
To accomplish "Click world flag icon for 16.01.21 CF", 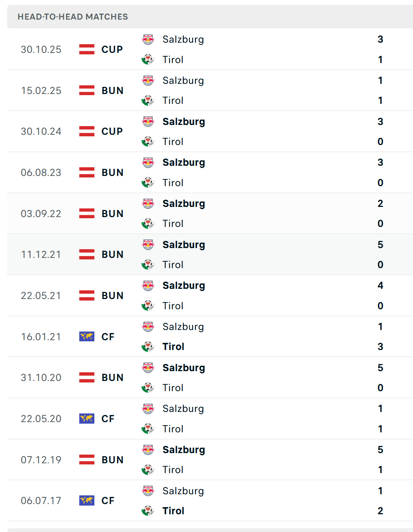I will [x=87, y=336].
